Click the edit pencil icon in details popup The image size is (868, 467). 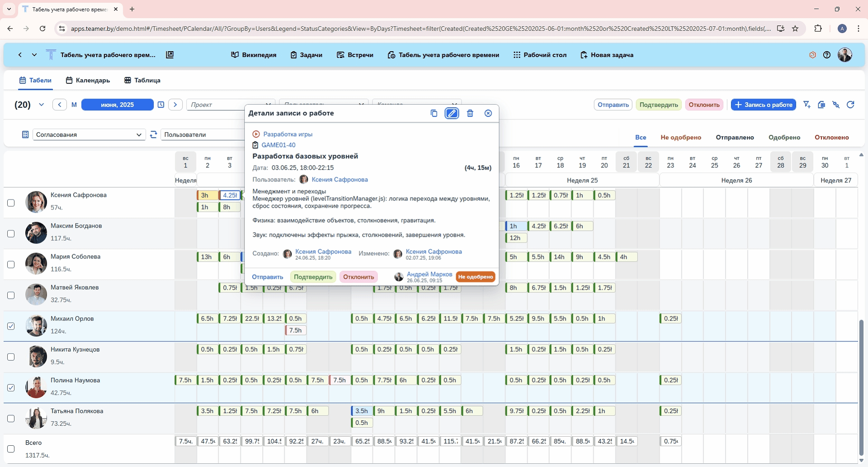coord(452,113)
